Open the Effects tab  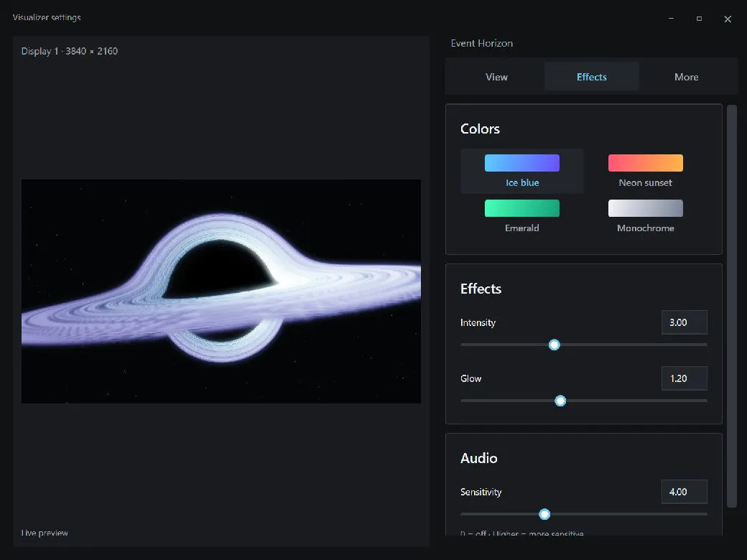[592, 77]
